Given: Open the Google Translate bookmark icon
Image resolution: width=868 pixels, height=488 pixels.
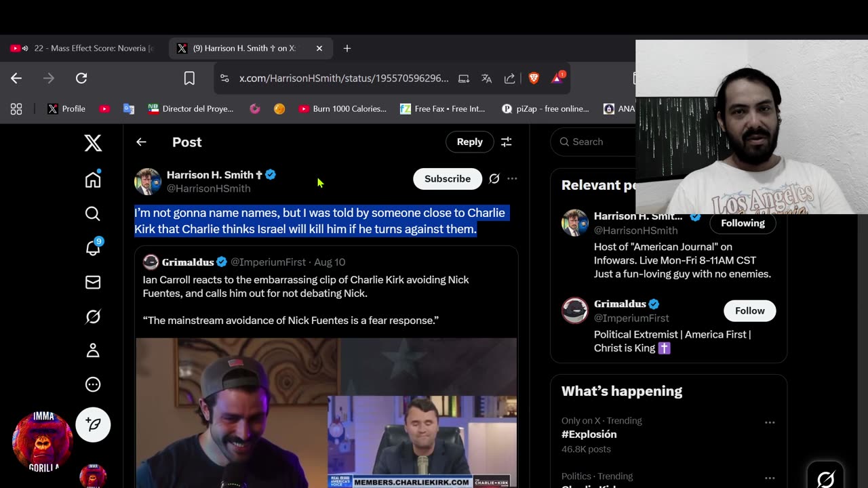Looking at the screenshot, I should (129, 109).
